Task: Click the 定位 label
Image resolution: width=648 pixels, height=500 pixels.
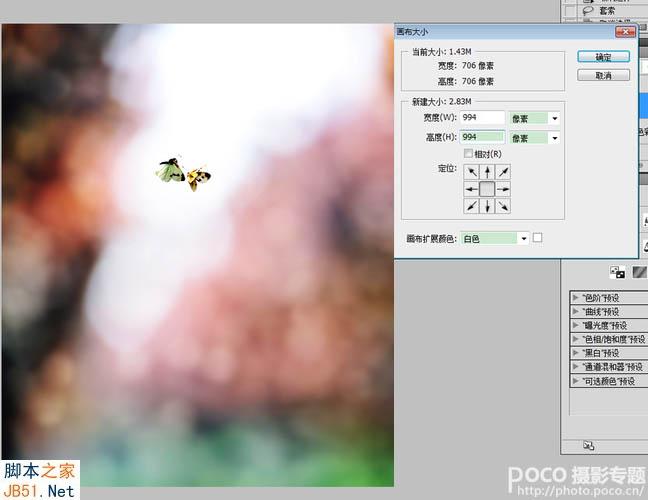Action: (447, 168)
